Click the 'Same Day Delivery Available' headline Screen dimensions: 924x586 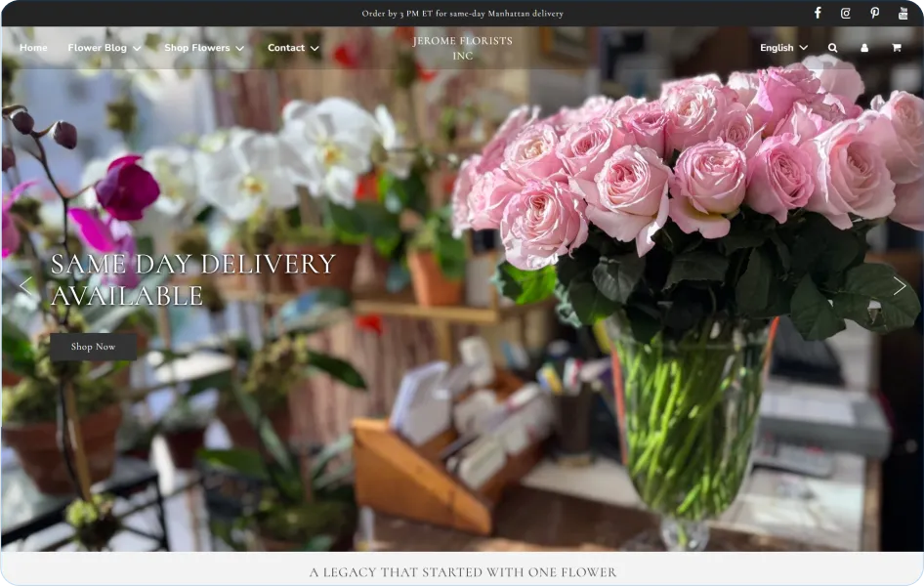193,279
